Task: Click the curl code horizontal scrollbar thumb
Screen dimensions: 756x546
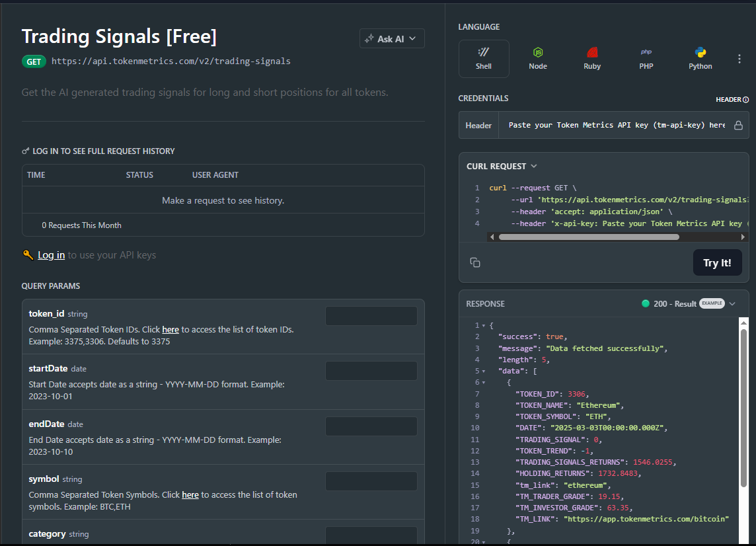Action: click(589, 237)
